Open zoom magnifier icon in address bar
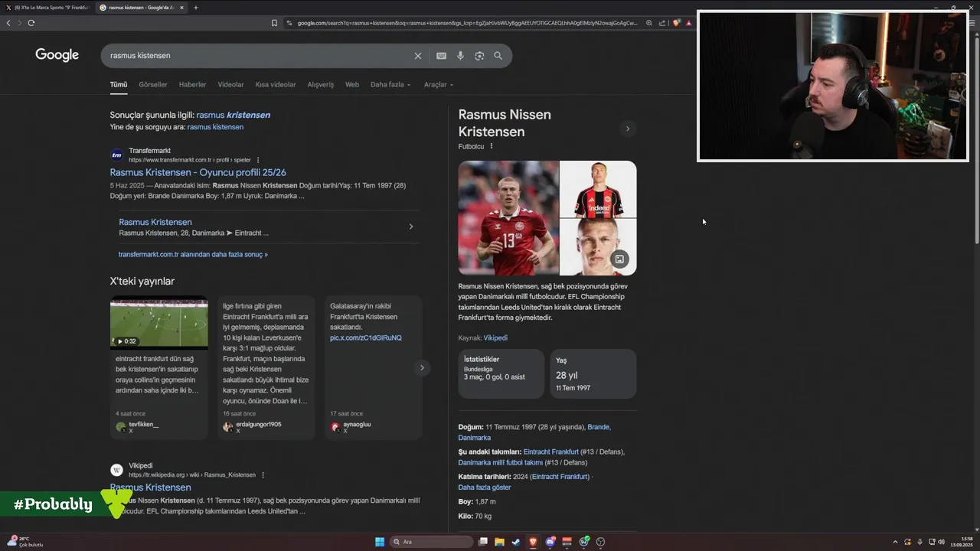The width and height of the screenshot is (980, 551). coord(649,23)
